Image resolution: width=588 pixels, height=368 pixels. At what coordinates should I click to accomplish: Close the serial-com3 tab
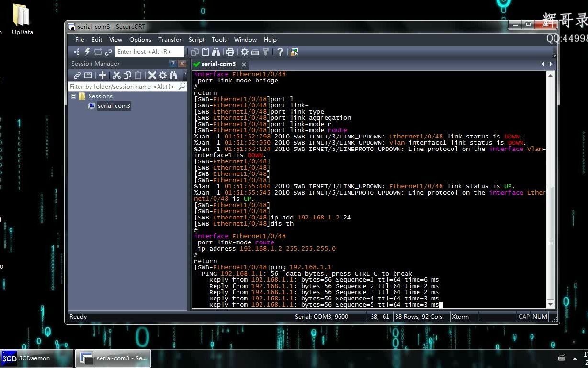point(244,64)
